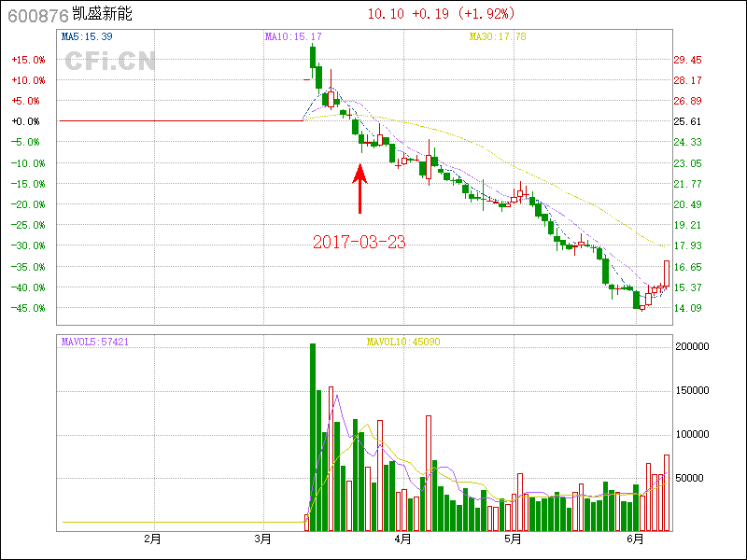The image size is (747, 560).
Task: Click the last red candlestick on the chart
Action: tap(667, 273)
